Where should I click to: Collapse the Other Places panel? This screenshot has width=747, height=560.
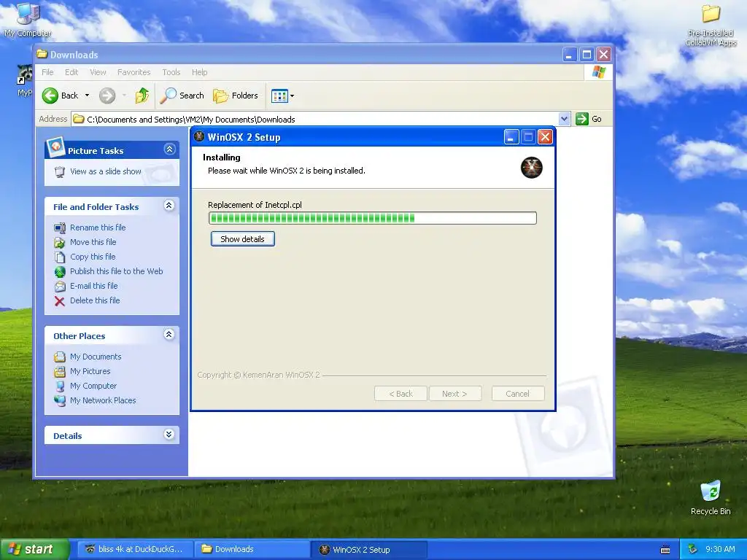coord(169,334)
